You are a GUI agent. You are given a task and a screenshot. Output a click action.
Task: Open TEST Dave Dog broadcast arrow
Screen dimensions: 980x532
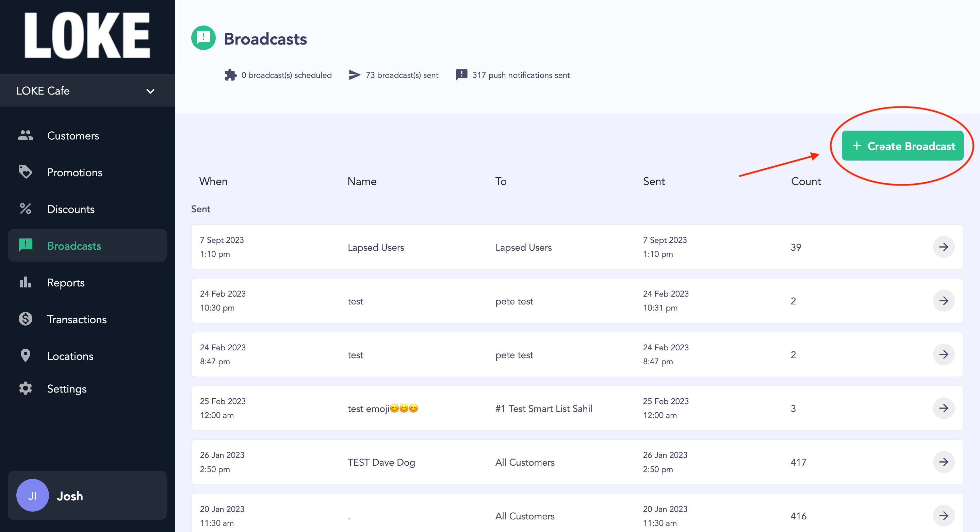(944, 462)
